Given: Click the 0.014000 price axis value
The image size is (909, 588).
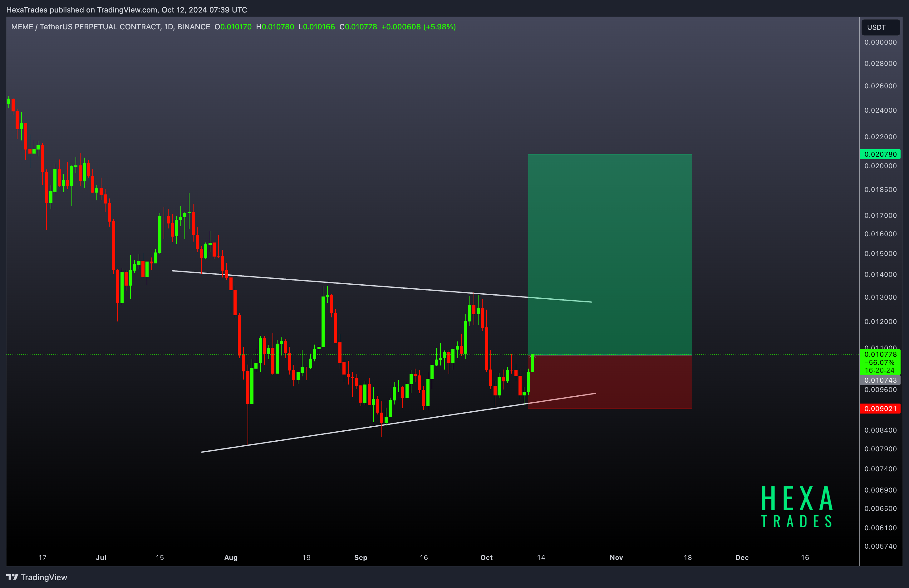Looking at the screenshot, I should (x=880, y=275).
